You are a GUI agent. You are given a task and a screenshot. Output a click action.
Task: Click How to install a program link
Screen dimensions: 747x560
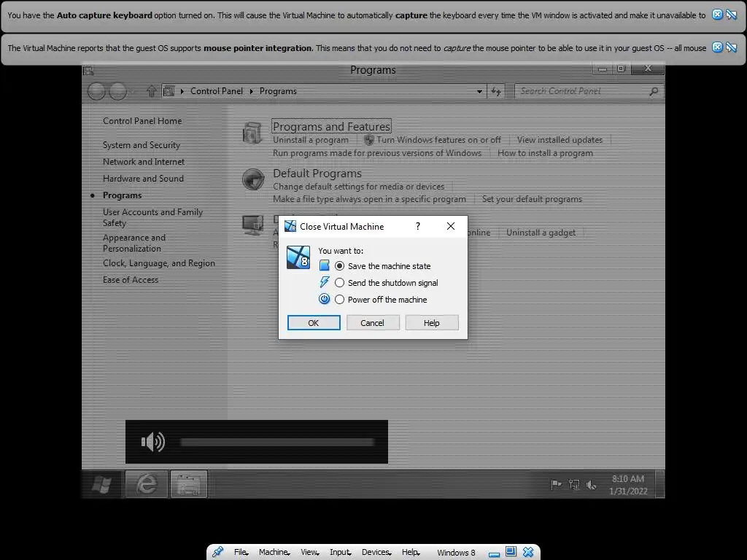point(546,153)
